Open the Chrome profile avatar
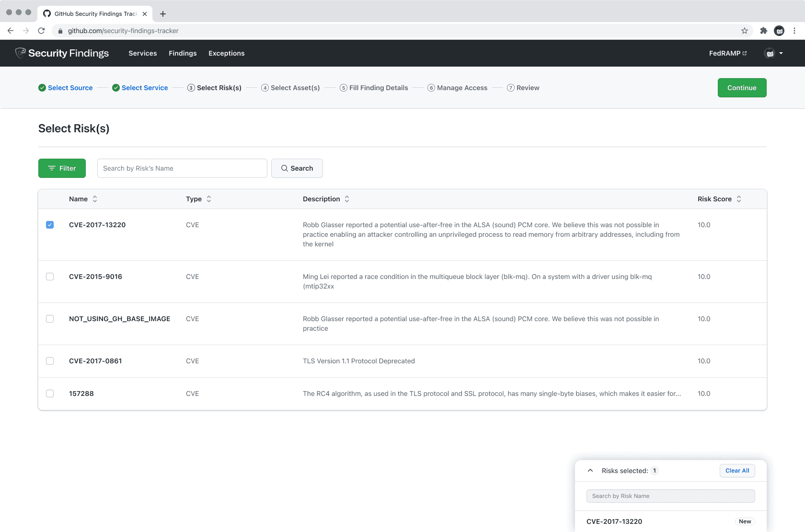Viewport: 805px width, 532px height. pos(779,31)
